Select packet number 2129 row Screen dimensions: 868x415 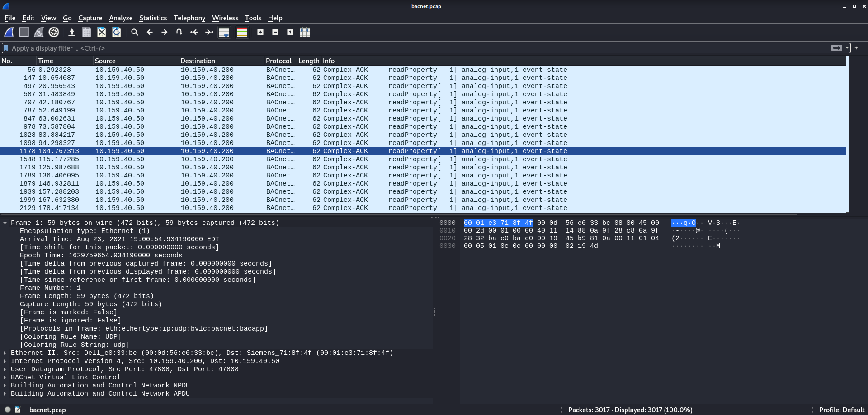[423, 208]
